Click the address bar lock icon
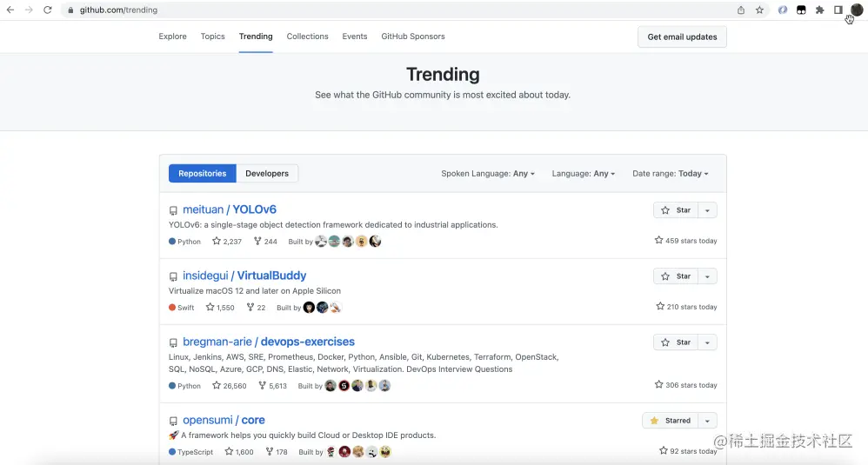 [x=70, y=10]
